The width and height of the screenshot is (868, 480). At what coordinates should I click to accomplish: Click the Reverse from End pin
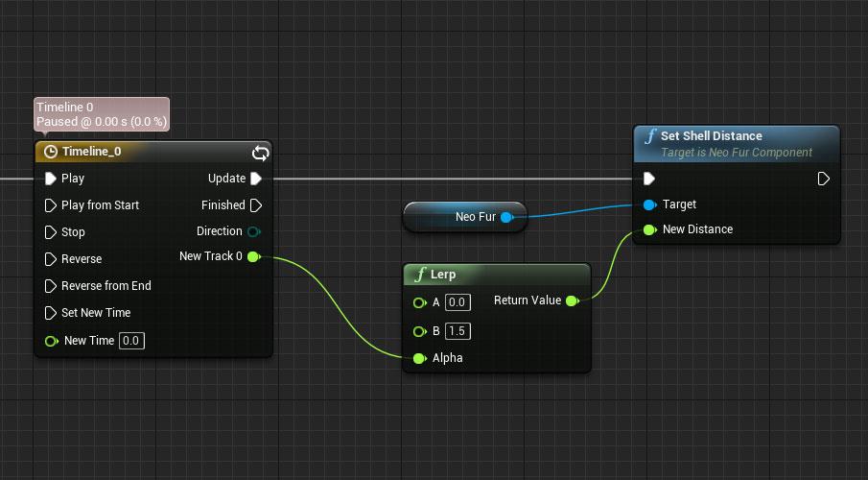click(x=51, y=286)
